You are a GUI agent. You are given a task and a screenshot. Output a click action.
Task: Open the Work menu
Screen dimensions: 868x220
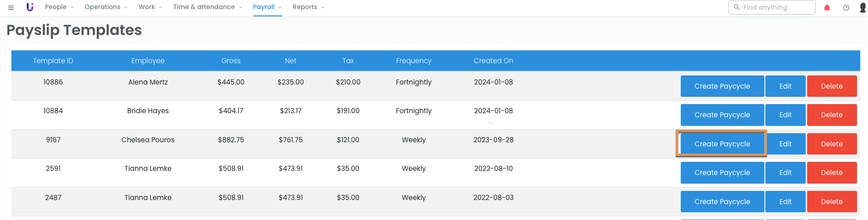coord(150,7)
